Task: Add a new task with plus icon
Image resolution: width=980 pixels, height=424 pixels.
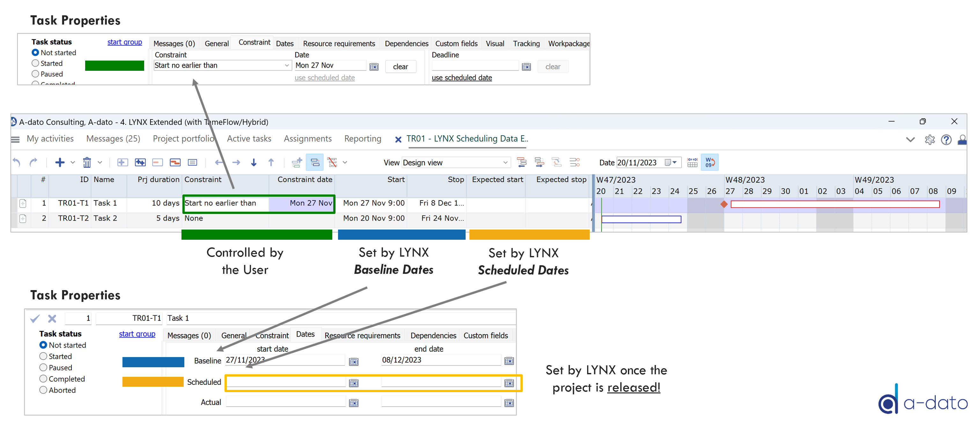Action: coord(60,163)
